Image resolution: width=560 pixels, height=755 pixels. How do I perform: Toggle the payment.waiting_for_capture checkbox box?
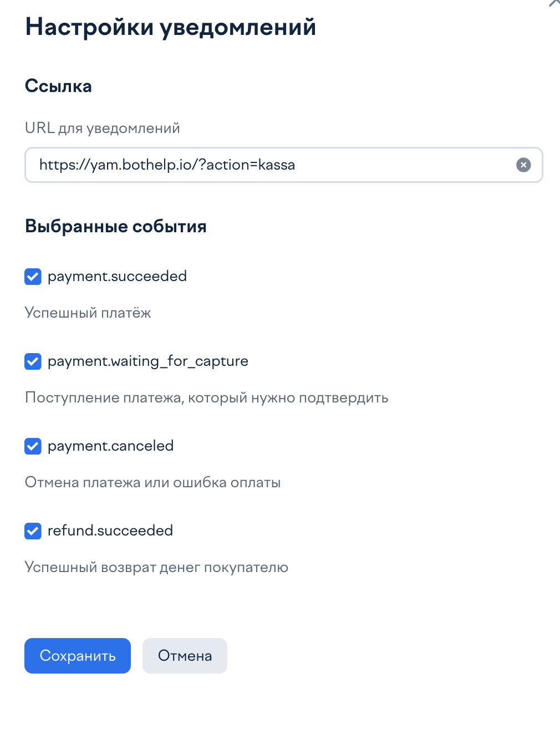[33, 361]
